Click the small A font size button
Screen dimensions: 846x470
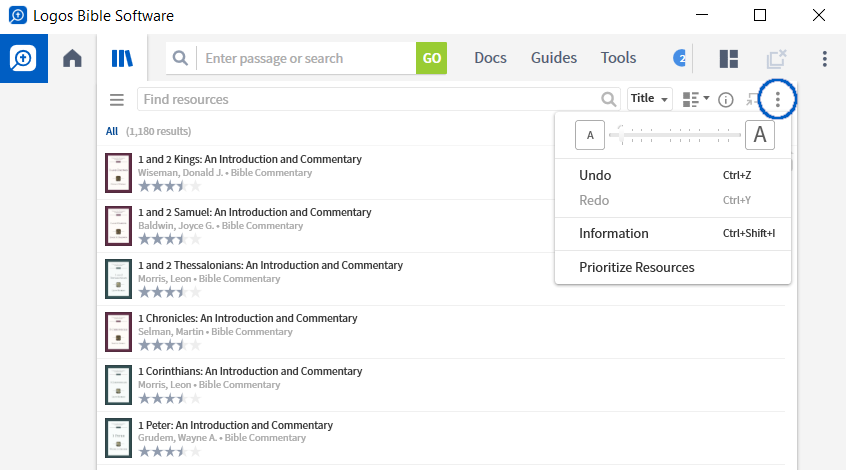(590, 135)
